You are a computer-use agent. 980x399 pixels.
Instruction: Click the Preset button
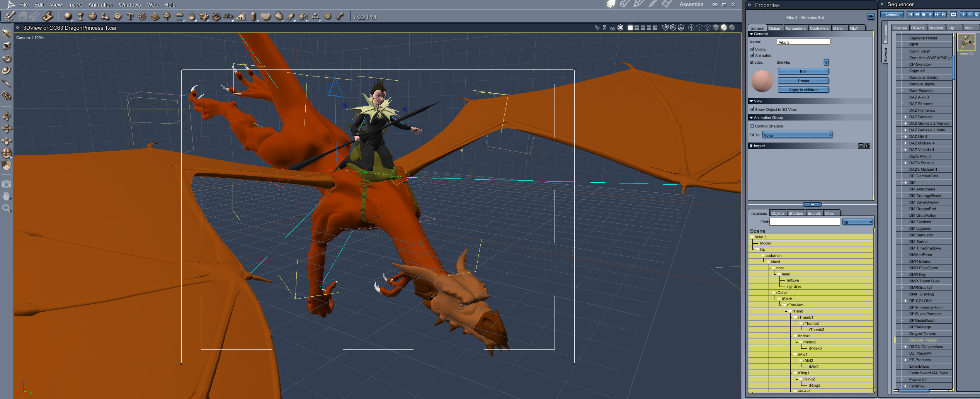[x=803, y=81]
